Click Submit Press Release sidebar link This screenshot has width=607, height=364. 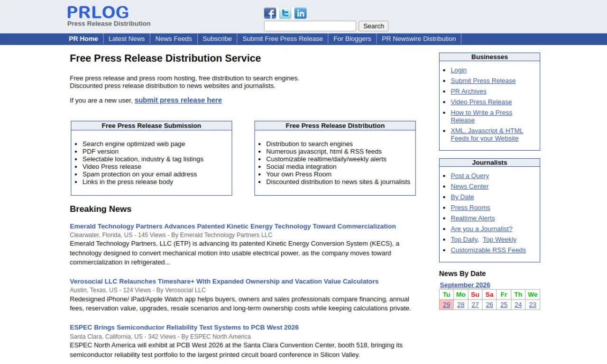[x=483, y=81]
